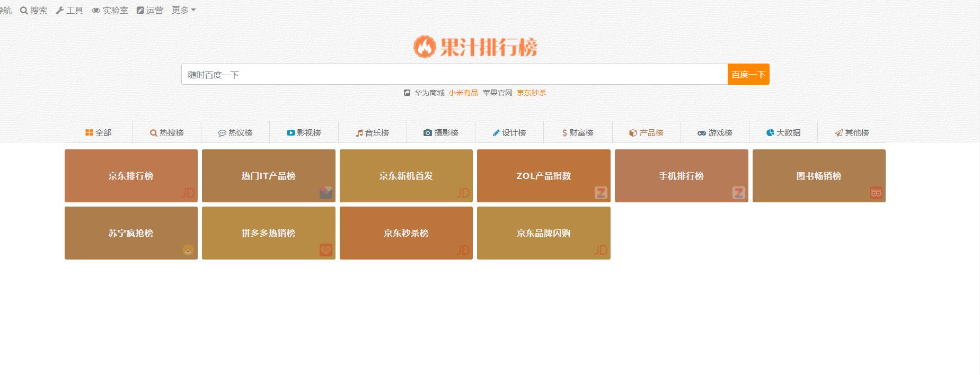Open the ZOL产品指数 card
This screenshot has width=980, height=375.
[544, 176]
